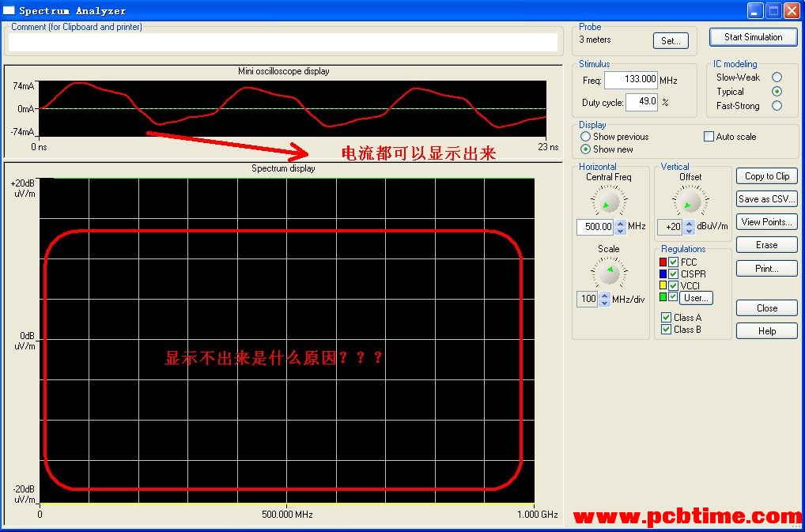Click the Freq stimulus input field
The width and height of the screenshot is (805, 532).
[x=631, y=80]
